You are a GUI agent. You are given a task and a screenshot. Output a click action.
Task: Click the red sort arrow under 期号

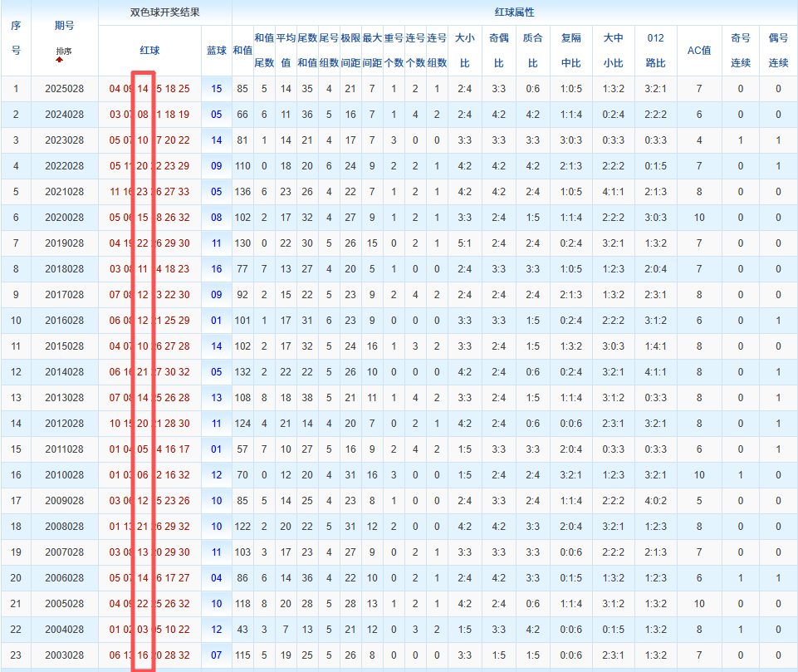pyautogui.click(x=60, y=60)
